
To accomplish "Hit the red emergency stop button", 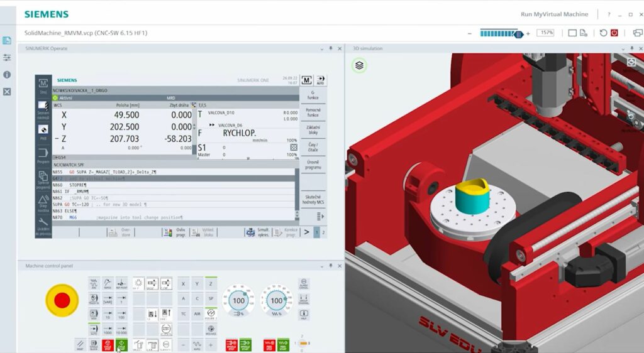I will 62,300.
